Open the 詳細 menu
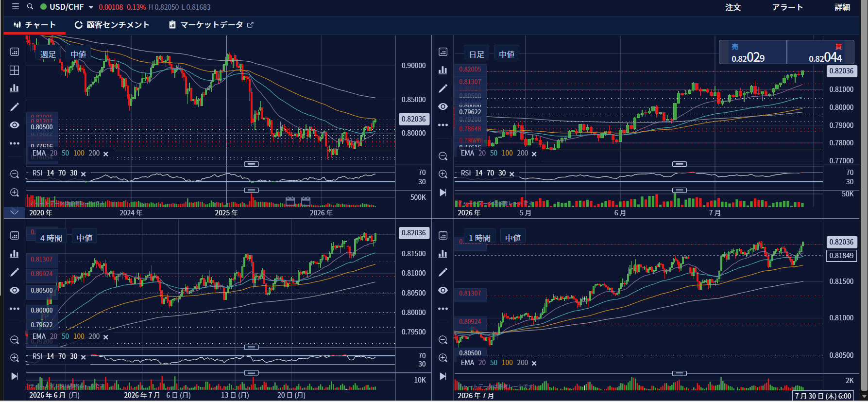Image resolution: width=868 pixels, height=402 pixels. [x=842, y=7]
